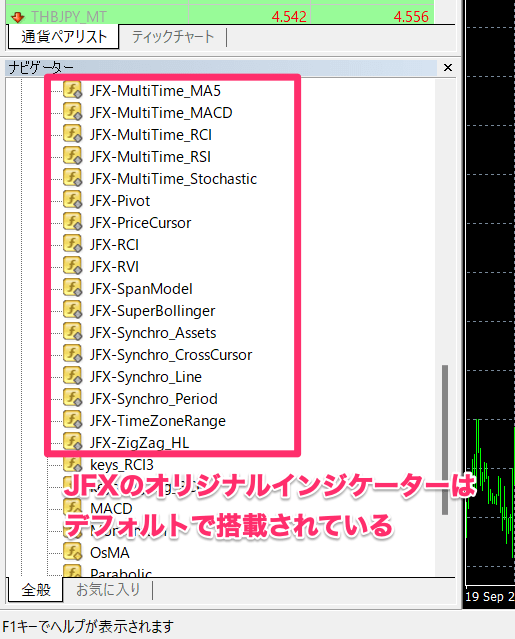Switch to the ティックチャート tab
Viewport: 515px width, 639px height.
[173, 37]
